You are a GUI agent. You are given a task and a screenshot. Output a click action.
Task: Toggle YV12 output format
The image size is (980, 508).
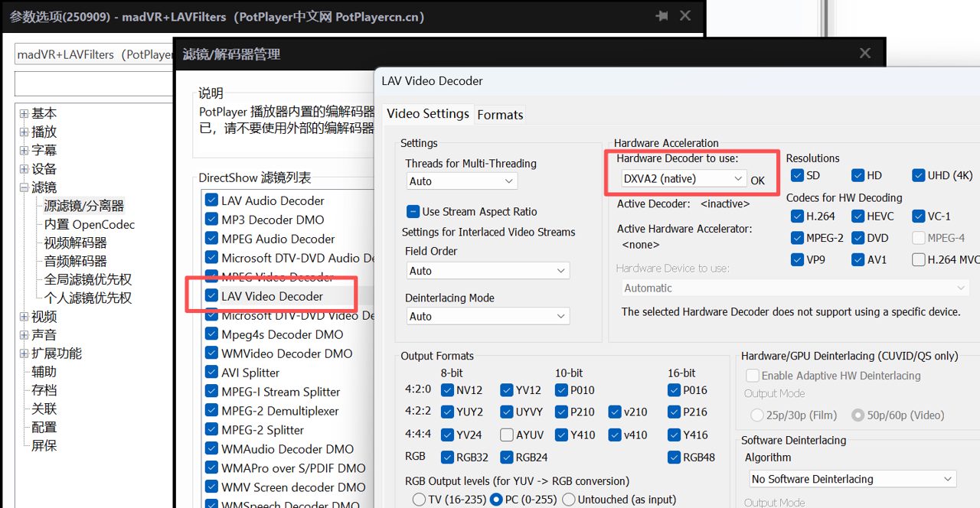click(506, 390)
